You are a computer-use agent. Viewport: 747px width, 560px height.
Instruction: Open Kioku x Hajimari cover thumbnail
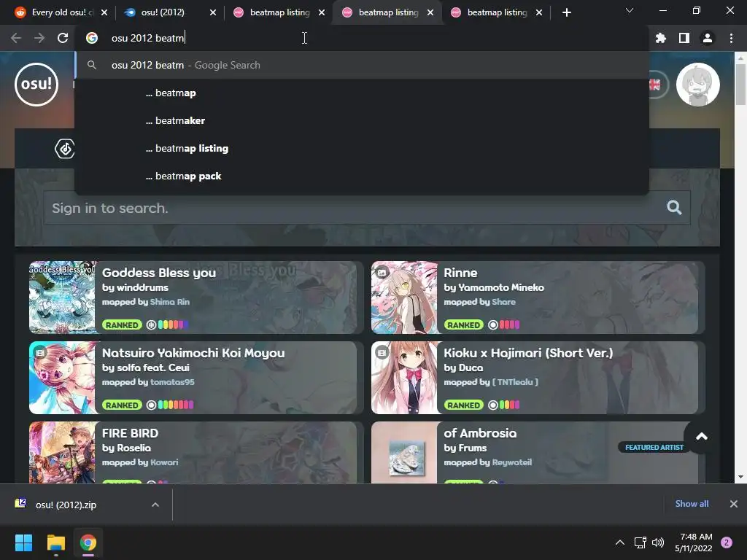(404, 378)
